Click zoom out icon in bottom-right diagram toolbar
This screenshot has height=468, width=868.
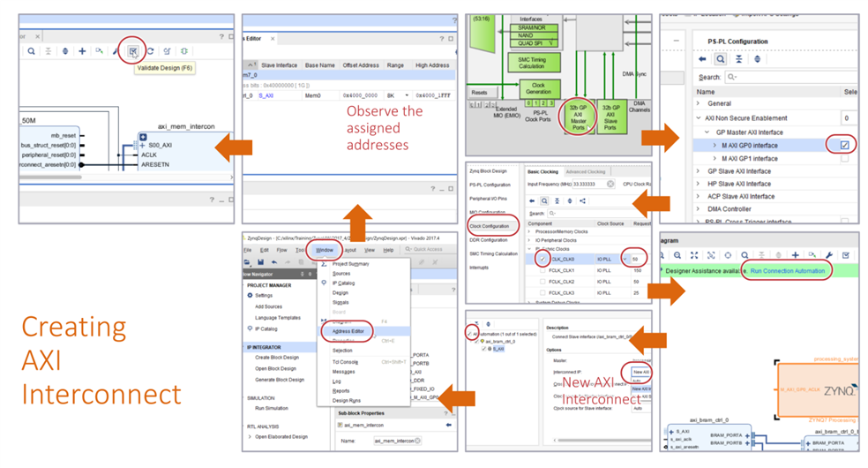(677, 255)
